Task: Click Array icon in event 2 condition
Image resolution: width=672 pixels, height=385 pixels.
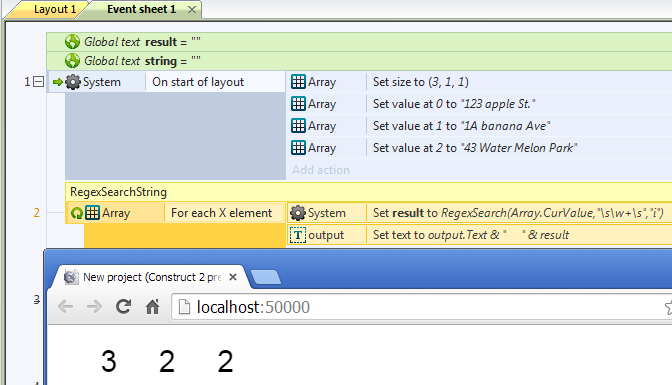Action: 92,213
